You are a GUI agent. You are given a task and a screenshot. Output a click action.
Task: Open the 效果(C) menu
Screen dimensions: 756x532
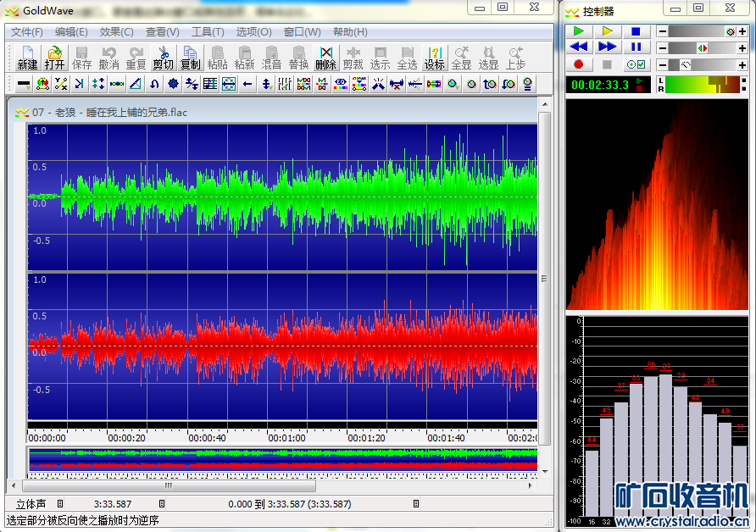coord(116,32)
